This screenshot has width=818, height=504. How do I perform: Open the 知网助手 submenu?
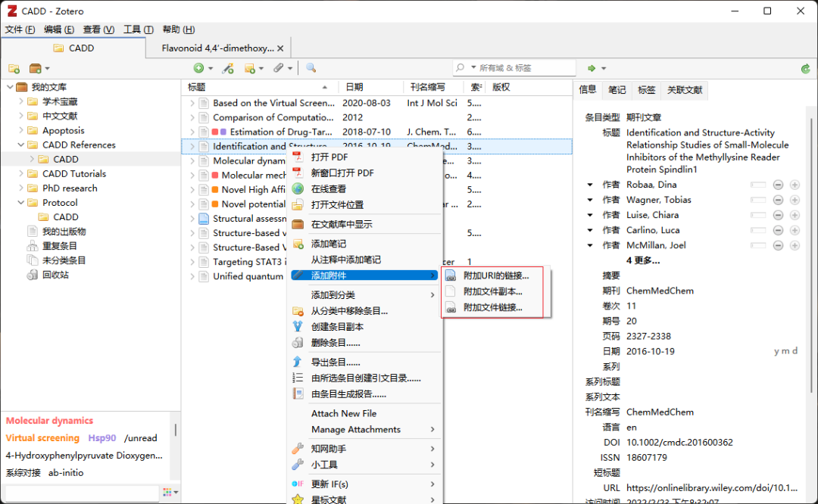coord(365,449)
